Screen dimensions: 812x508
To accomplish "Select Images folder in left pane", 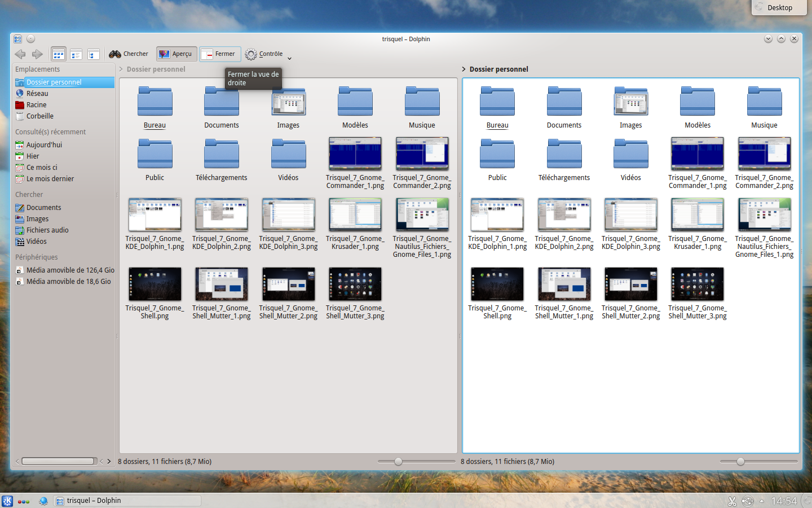I will pos(288,108).
